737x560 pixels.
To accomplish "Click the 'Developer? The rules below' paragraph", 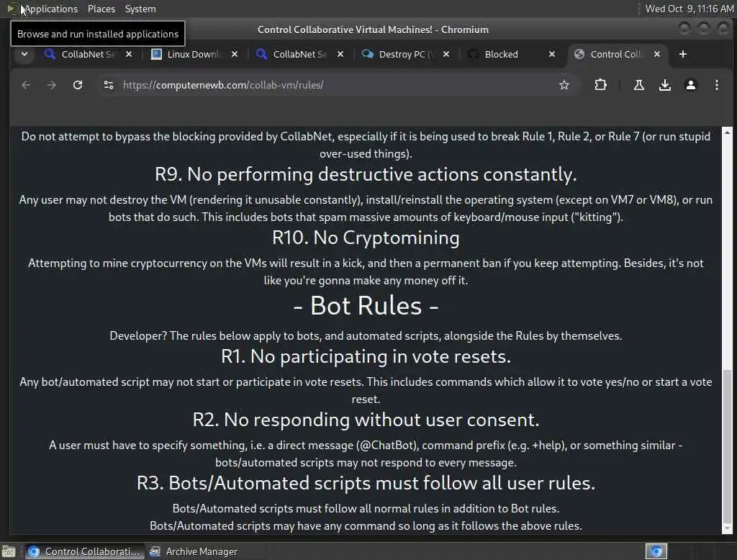I will [x=366, y=335].
